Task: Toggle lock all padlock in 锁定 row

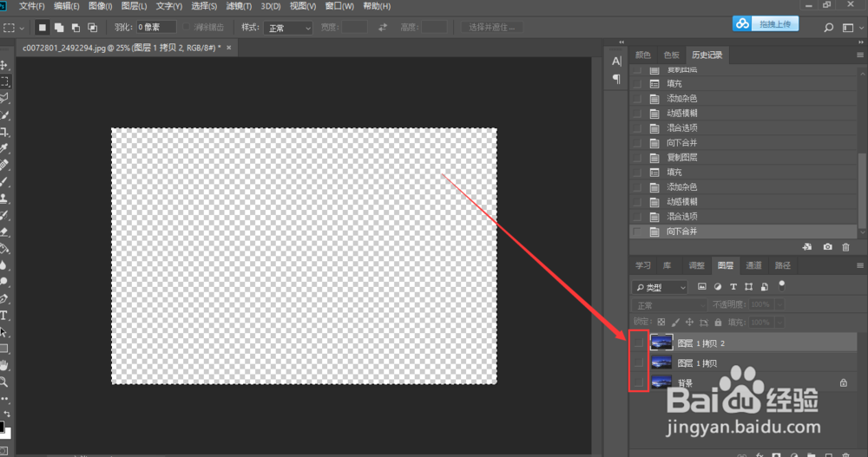Action: coord(718,322)
